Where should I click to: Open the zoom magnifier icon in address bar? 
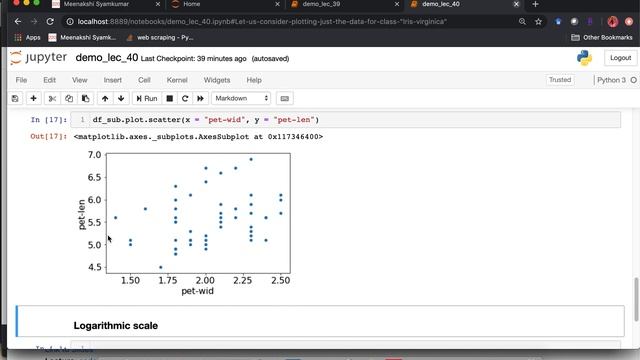tap(522, 22)
